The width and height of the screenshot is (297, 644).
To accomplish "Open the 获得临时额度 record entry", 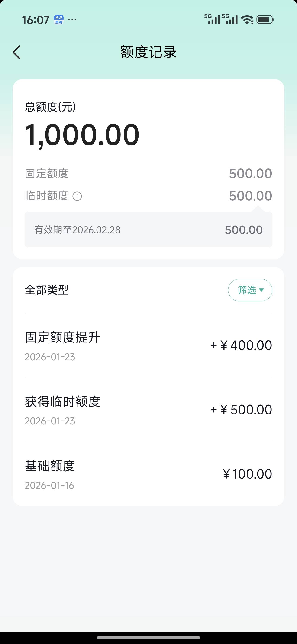I will pos(148,410).
